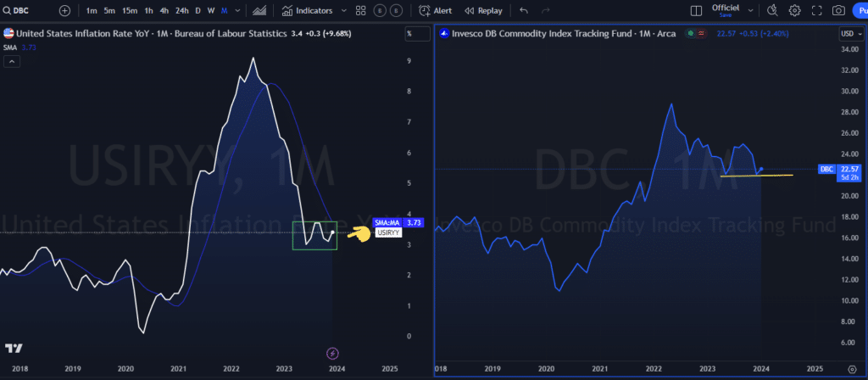Image resolution: width=868 pixels, height=380 pixels.
Task: Open quick search lightning magnifier
Action: pos(773,10)
